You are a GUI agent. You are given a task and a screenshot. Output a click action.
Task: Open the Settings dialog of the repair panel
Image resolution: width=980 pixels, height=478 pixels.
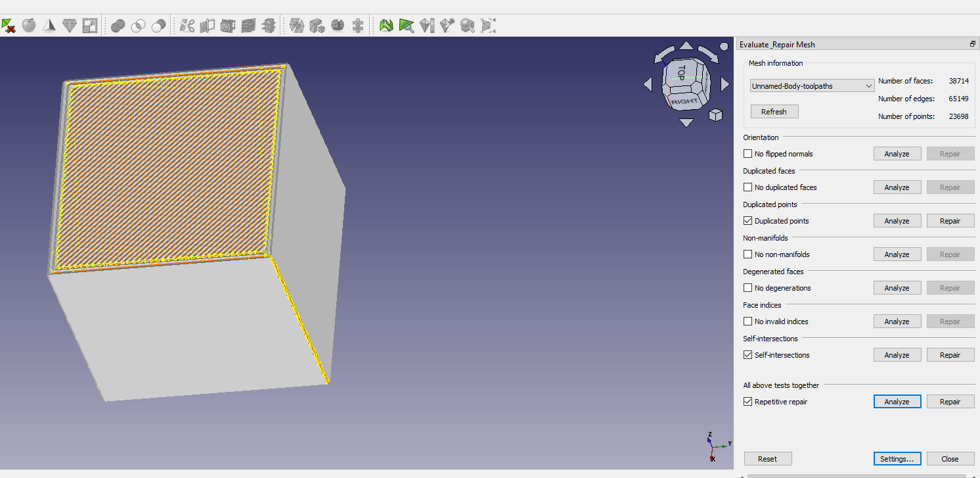tap(897, 458)
